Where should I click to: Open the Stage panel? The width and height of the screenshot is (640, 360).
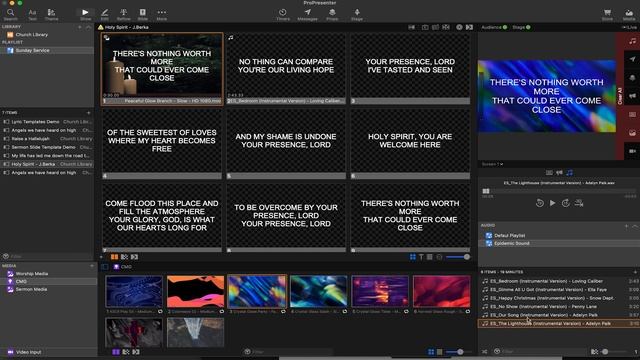(x=357, y=14)
